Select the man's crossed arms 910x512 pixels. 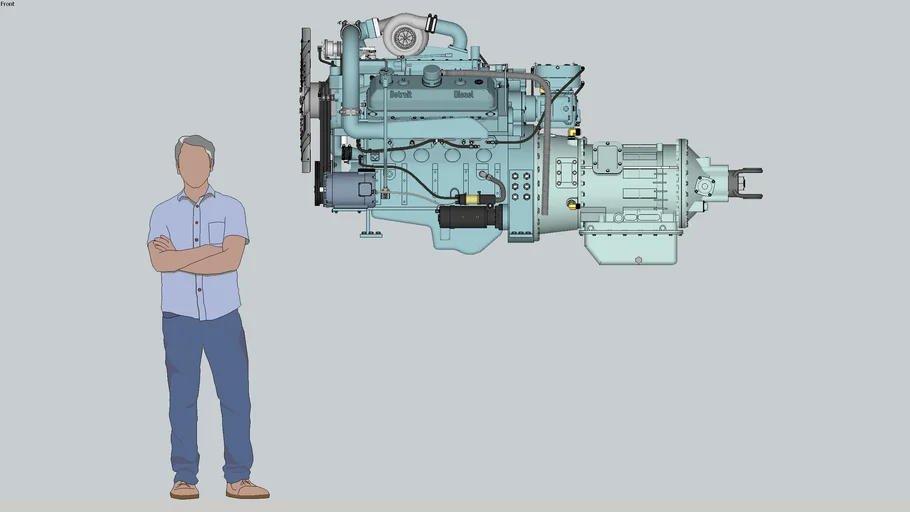coord(197,254)
